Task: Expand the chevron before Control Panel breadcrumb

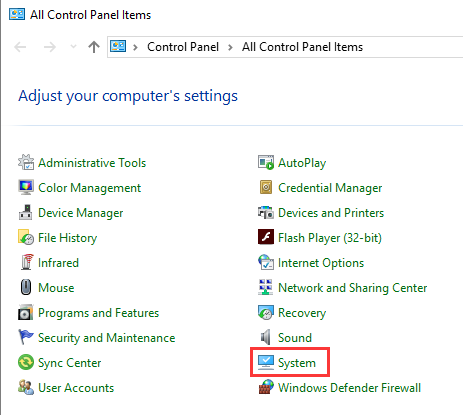Action: click(x=135, y=47)
